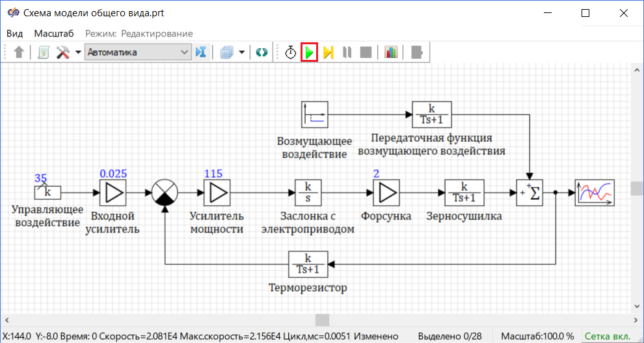Click the step-forward simulation icon

click(x=328, y=52)
